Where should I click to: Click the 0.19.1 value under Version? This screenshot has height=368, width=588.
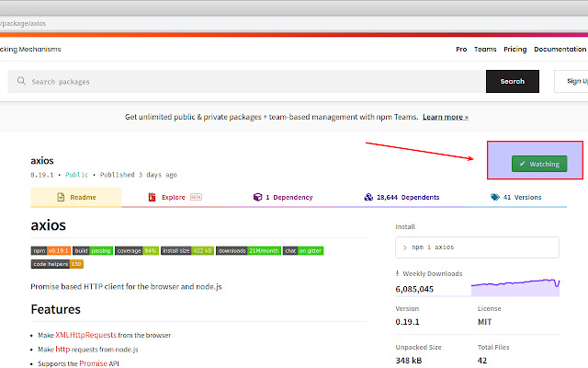407,322
